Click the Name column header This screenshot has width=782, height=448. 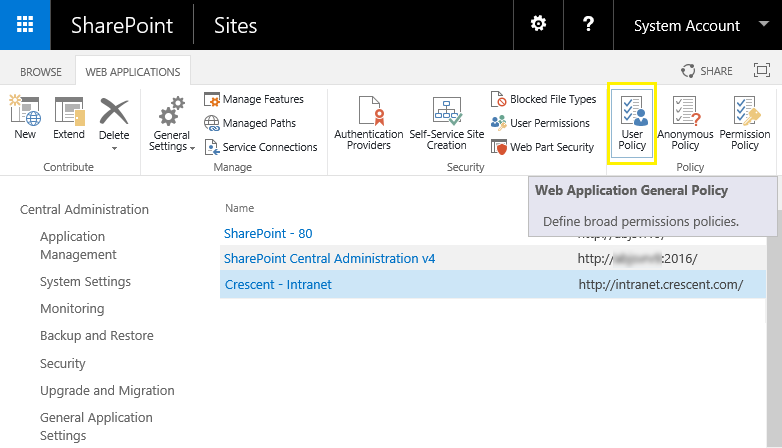click(x=239, y=208)
